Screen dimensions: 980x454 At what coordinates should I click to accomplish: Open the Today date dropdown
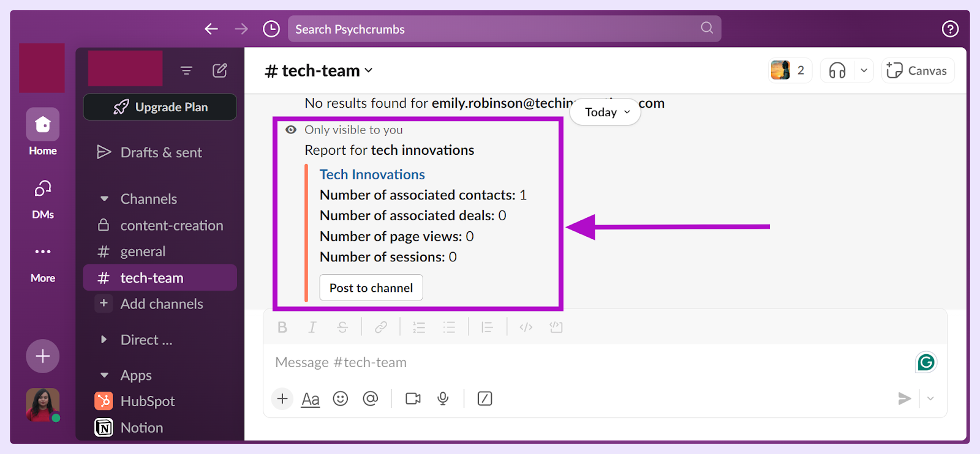(x=605, y=112)
